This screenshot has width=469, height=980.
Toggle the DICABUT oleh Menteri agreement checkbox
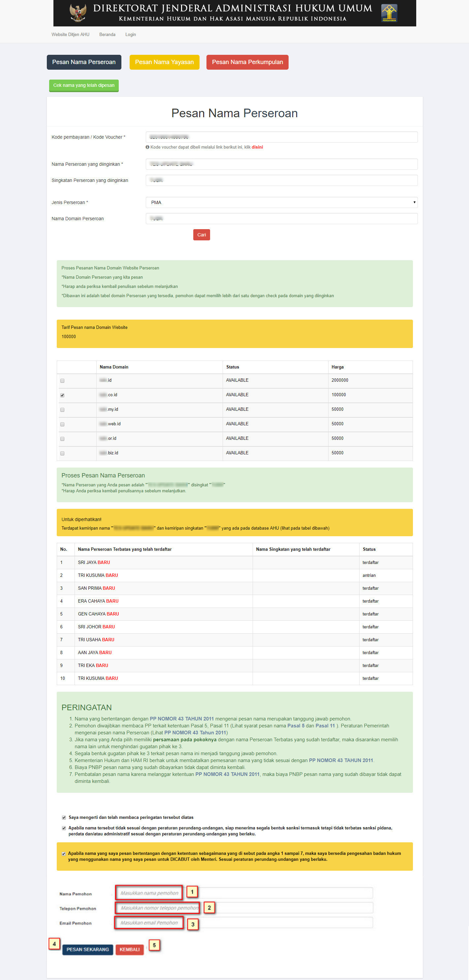tap(63, 853)
